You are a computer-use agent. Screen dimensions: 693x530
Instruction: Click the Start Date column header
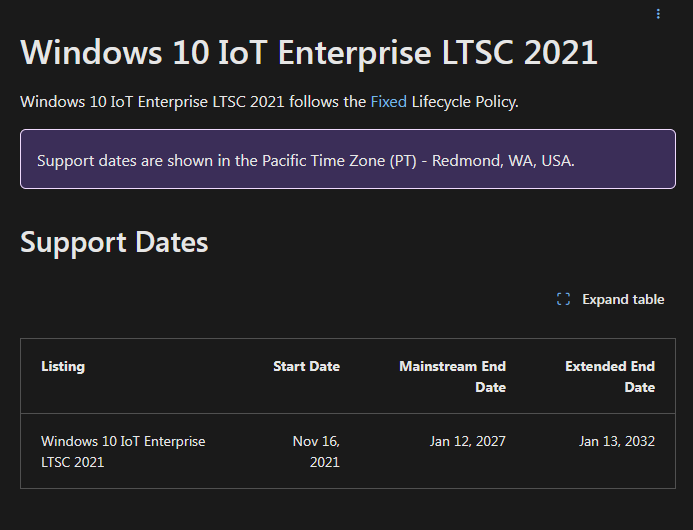tap(306, 366)
